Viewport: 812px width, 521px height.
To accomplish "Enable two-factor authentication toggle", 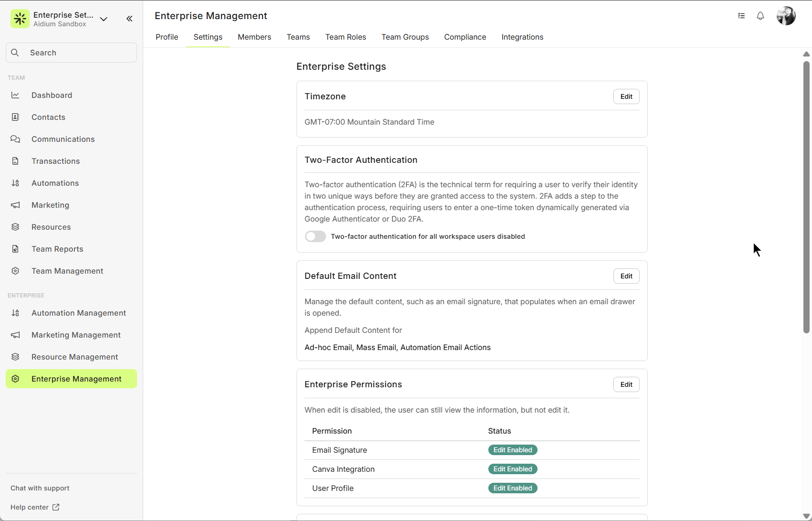I will point(316,236).
